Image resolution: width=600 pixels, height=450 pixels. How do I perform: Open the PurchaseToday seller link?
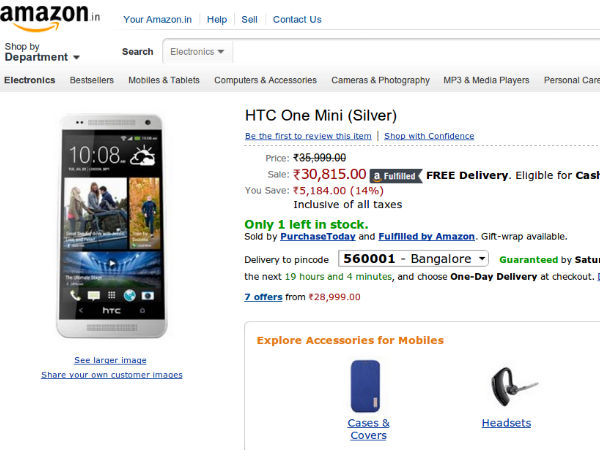[318, 236]
